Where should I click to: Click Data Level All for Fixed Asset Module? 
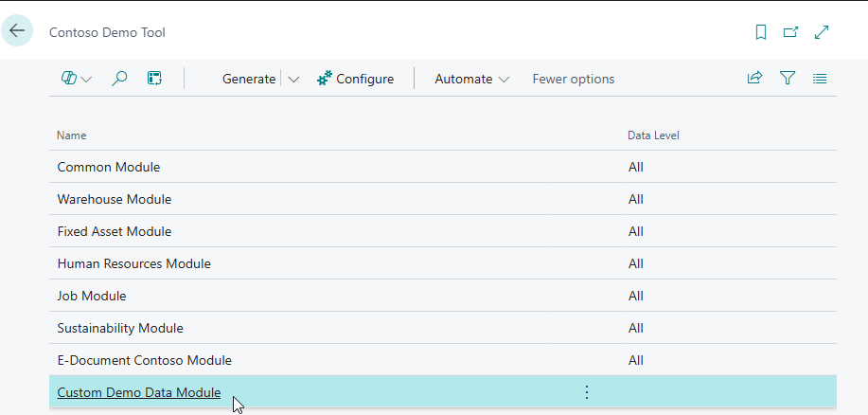tap(635, 231)
